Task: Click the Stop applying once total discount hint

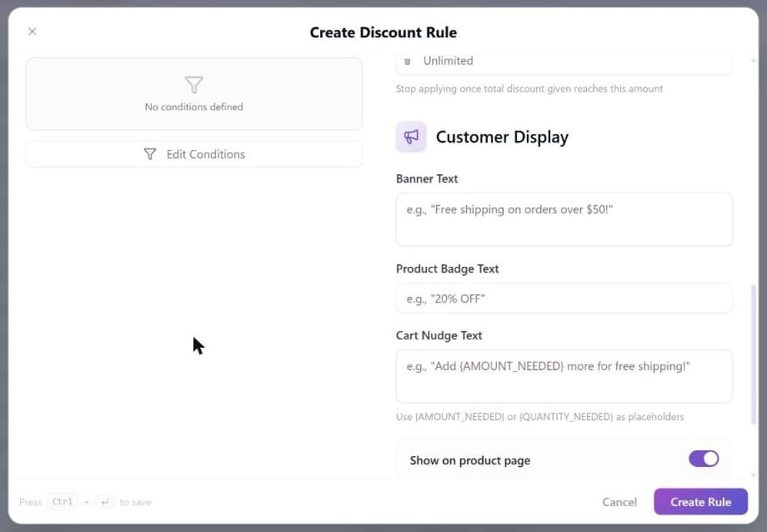Action: coord(529,89)
